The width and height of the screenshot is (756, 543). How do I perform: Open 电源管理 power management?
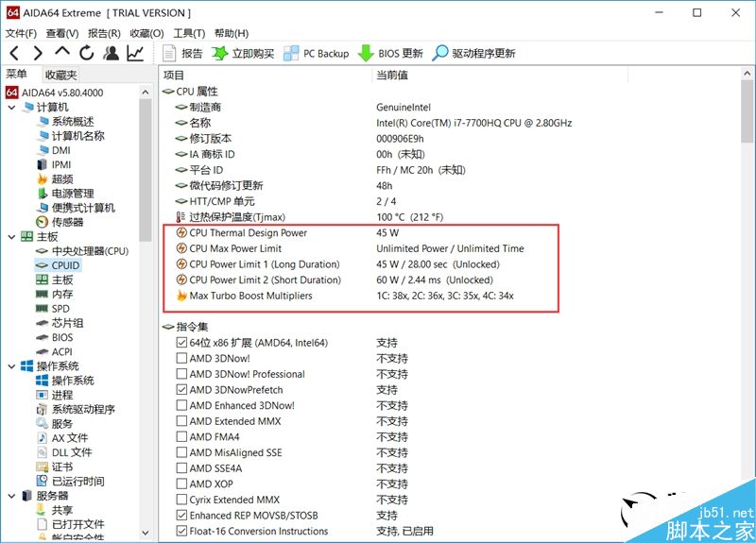pos(65,194)
